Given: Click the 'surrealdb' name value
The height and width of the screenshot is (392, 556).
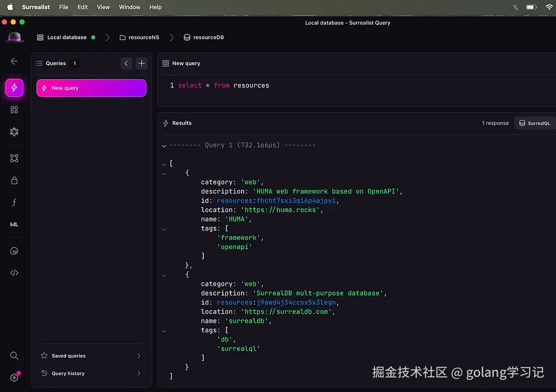Looking at the screenshot, I should coord(247,321).
